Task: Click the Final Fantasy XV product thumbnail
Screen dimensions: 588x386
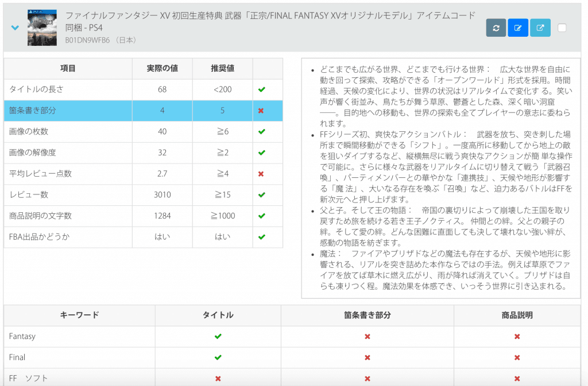Action: click(x=42, y=28)
